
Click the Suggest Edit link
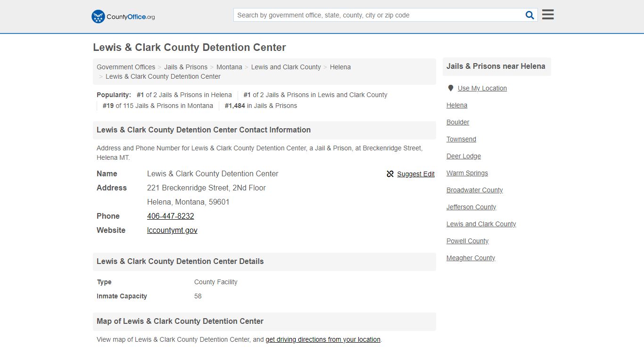pyautogui.click(x=416, y=174)
